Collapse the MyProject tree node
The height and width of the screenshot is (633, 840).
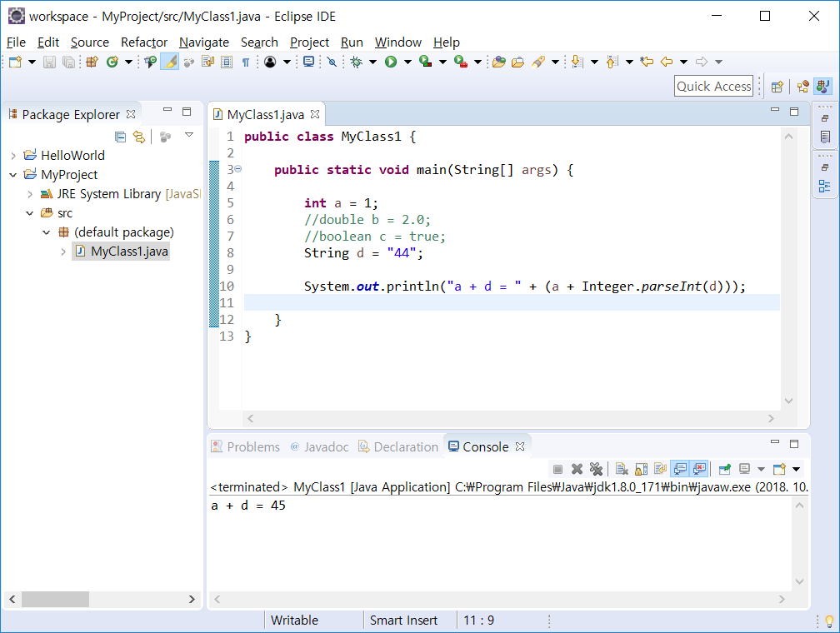(13, 175)
